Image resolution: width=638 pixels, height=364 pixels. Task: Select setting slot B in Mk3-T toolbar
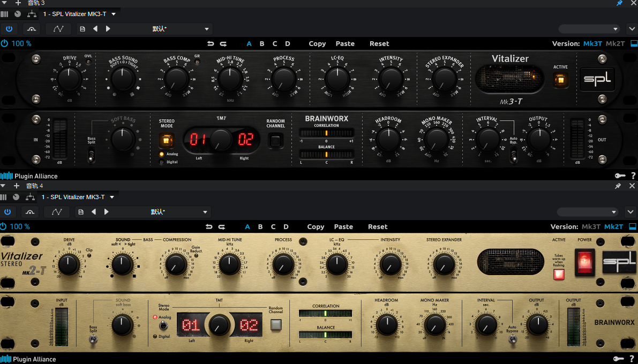pos(261,43)
